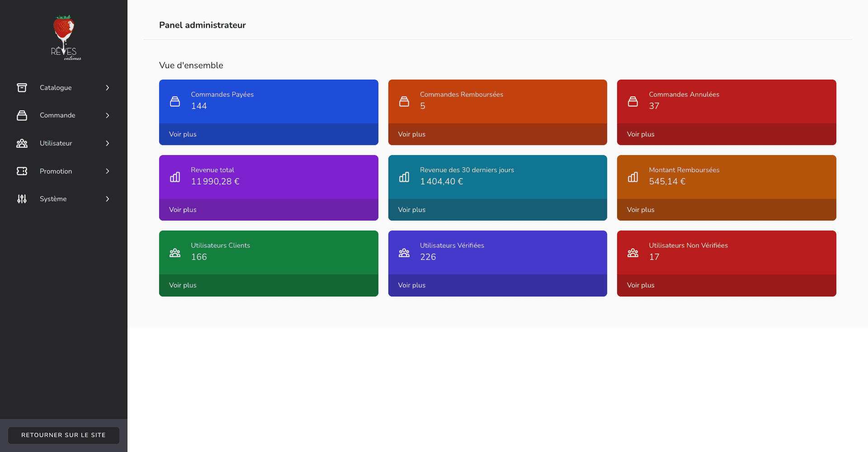The image size is (868, 452).
Task: Open the Utilisateur menu item
Action: [56, 143]
